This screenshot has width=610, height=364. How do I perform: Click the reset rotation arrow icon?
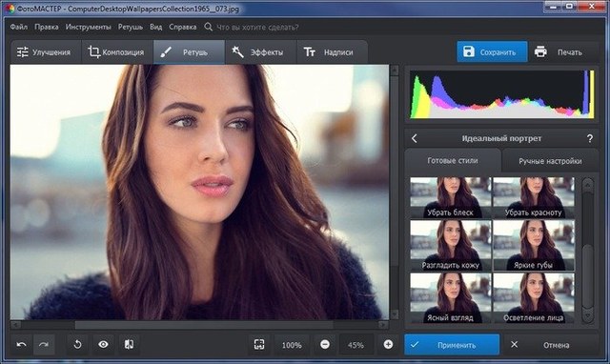pos(77,345)
